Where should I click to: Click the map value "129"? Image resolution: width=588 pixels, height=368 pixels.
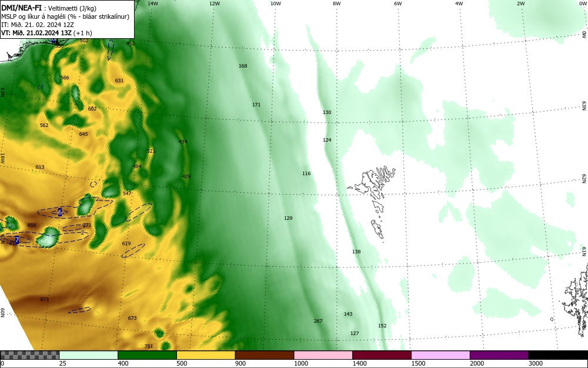coord(288,218)
